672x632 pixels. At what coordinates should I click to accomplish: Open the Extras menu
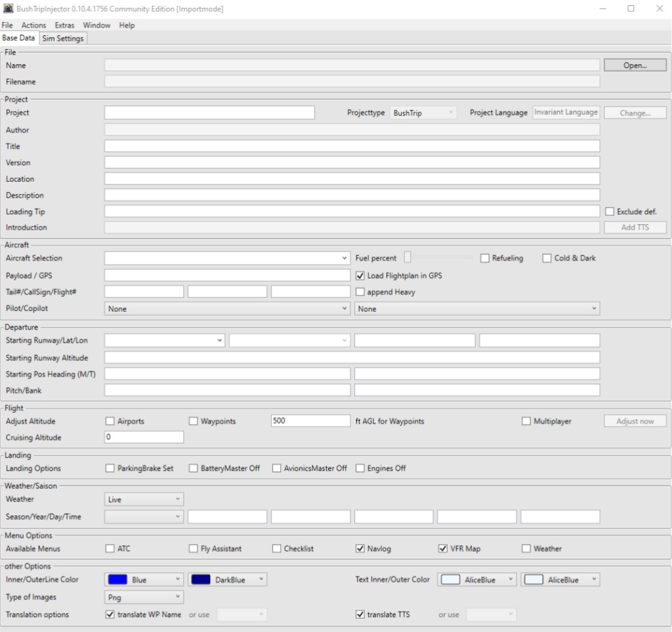pos(64,25)
